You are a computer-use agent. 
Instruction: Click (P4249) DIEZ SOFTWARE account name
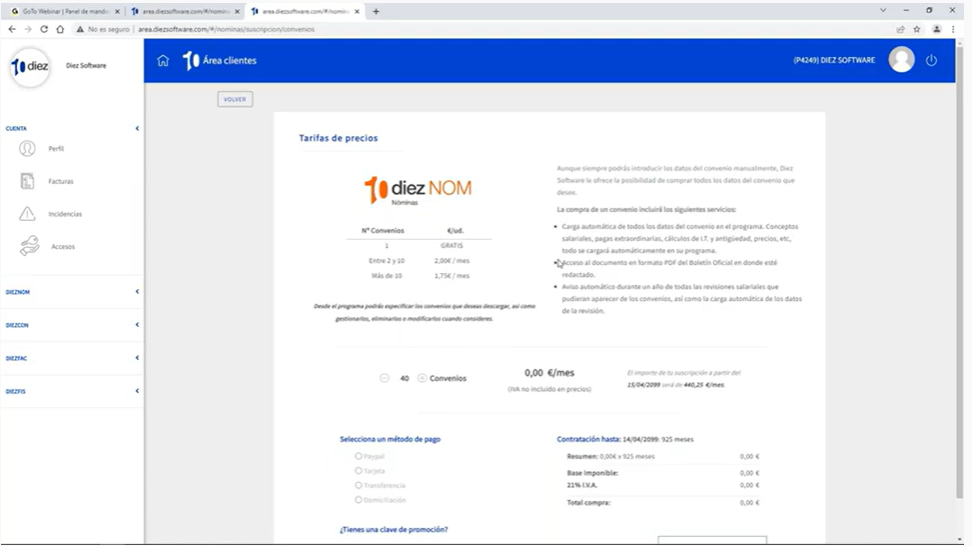834,60
